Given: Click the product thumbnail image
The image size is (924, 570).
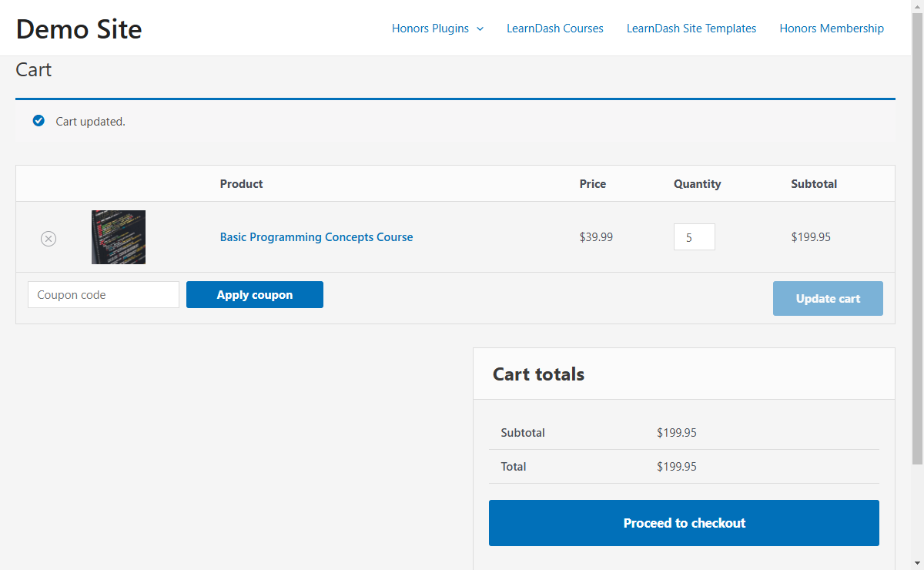Looking at the screenshot, I should click(118, 237).
